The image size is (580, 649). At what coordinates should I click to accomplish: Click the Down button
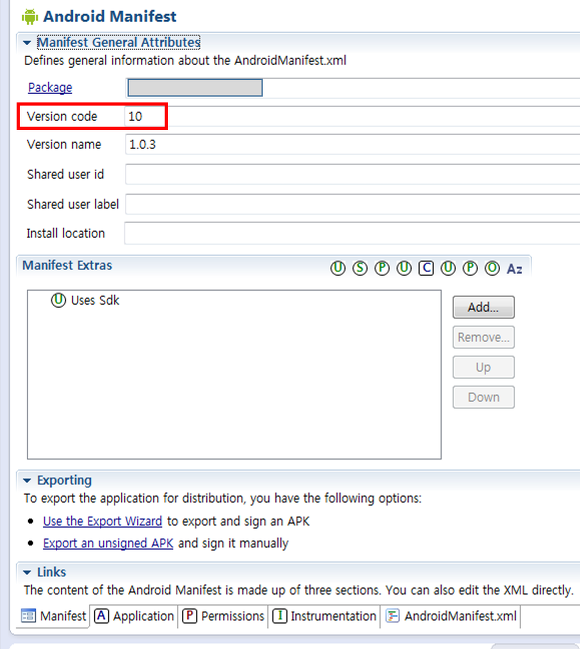point(484,397)
